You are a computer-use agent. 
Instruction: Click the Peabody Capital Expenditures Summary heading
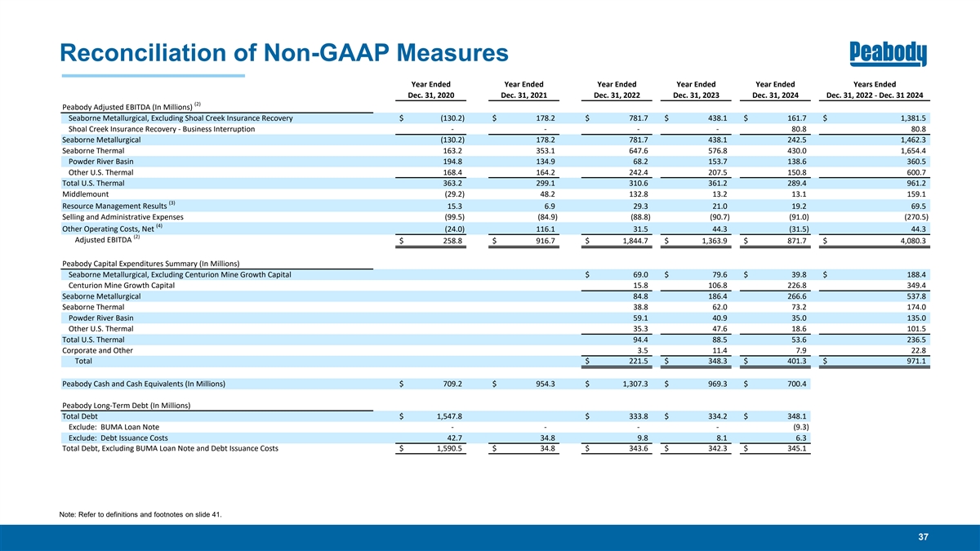tap(150, 263)
